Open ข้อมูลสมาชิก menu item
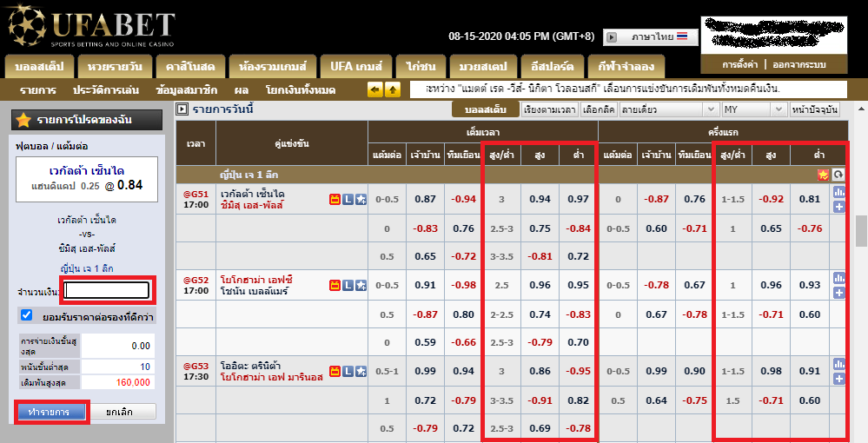The image size is (868, 443). pyautogui.click(x=187, y=90)
